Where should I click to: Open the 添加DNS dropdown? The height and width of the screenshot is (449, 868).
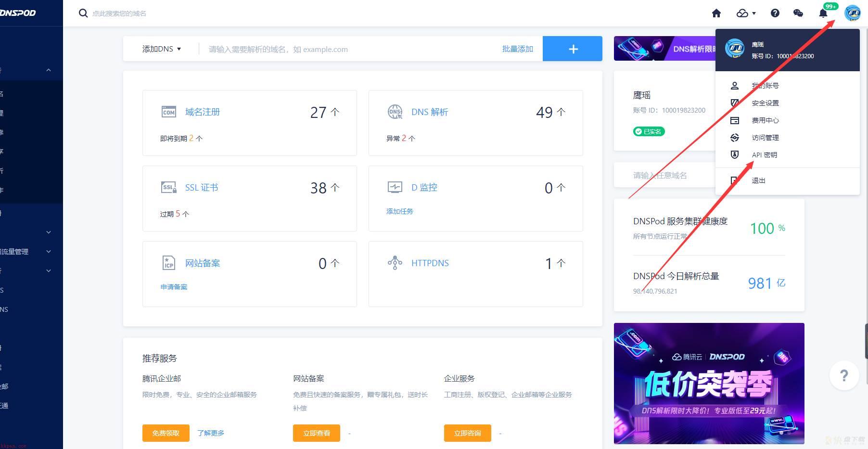161,49
